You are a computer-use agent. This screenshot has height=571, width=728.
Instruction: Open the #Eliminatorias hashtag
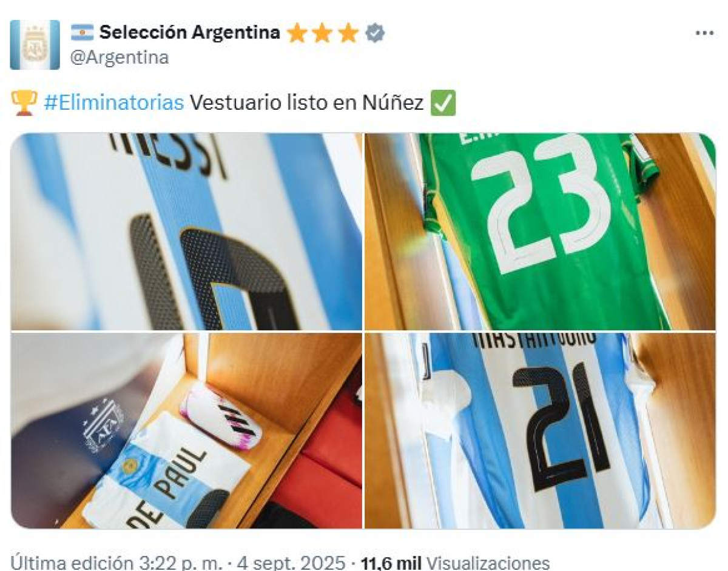113,102
